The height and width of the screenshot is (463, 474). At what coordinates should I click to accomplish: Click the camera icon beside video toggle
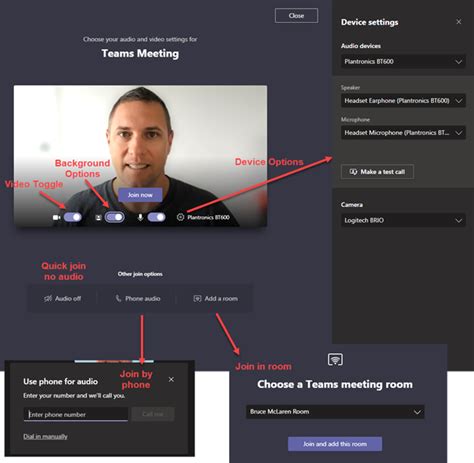[x=56, y=218]
